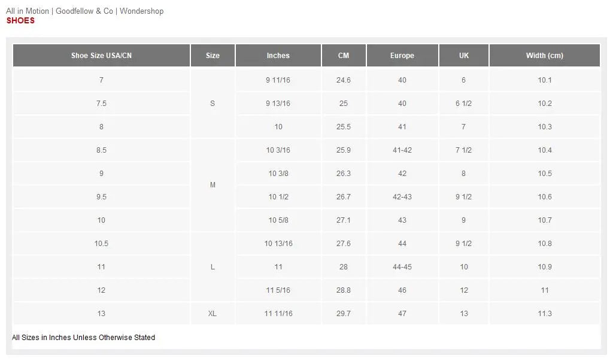Select the "Size" column header

pyautogui.click(x=213, y=56)
